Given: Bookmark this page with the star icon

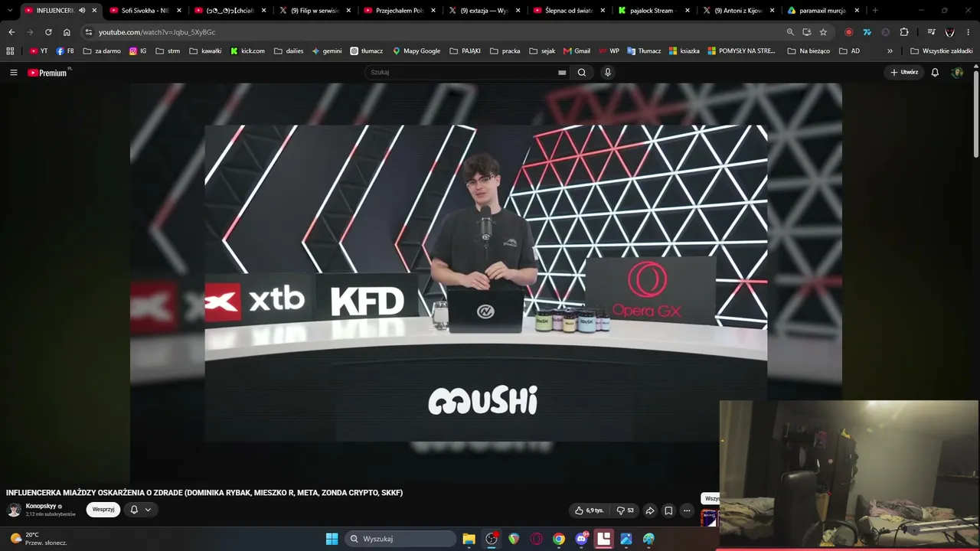Looking at the screenshot, I should tap(823, 32).
